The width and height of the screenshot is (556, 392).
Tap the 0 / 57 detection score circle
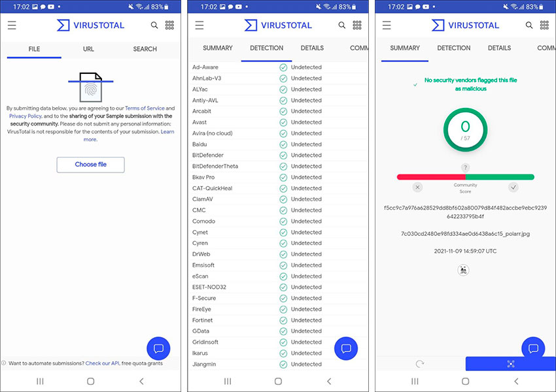point(465,129)
